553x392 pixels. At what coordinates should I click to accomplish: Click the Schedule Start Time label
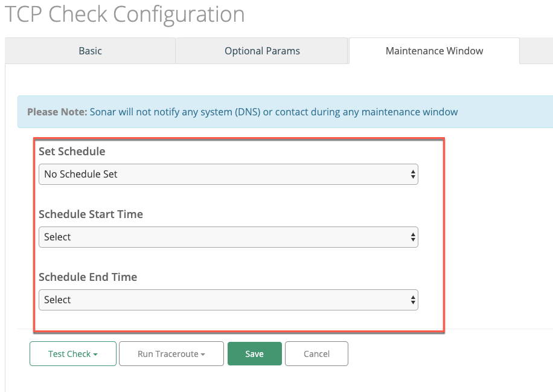91,214
